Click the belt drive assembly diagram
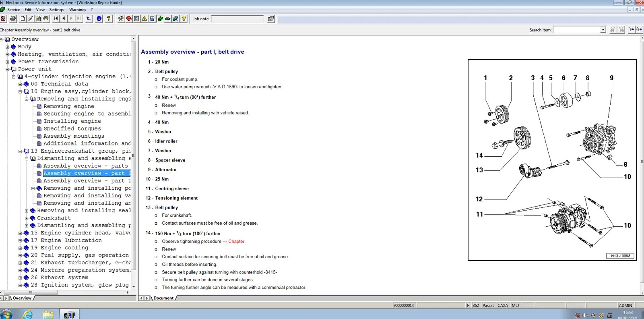The height and width of the screenshot is (319, 644). 552,160
